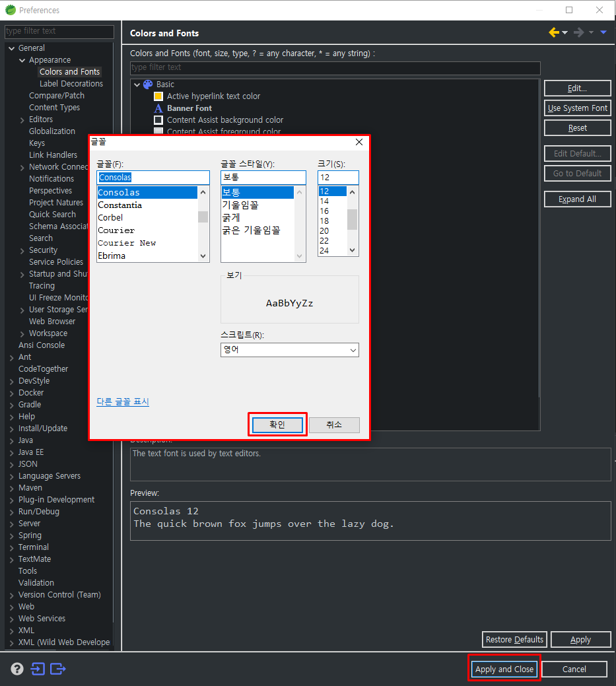The image size is (616, 686).
Task: Click Use System Font button
Action: (x=578, y=108)
